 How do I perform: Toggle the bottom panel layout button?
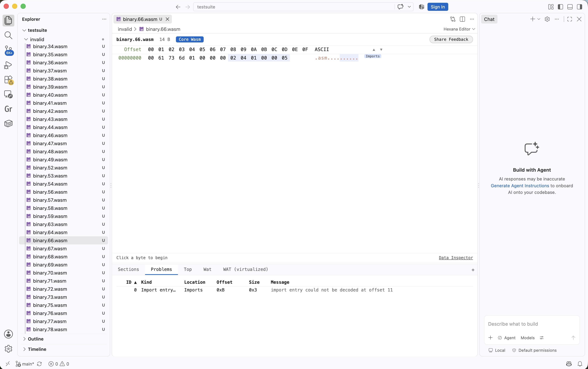pyautogui.click(x=570, y=7)
